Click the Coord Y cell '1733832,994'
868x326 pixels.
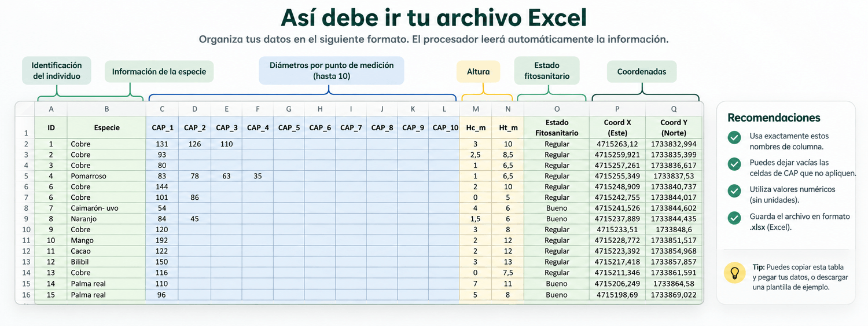pos(674,144)
